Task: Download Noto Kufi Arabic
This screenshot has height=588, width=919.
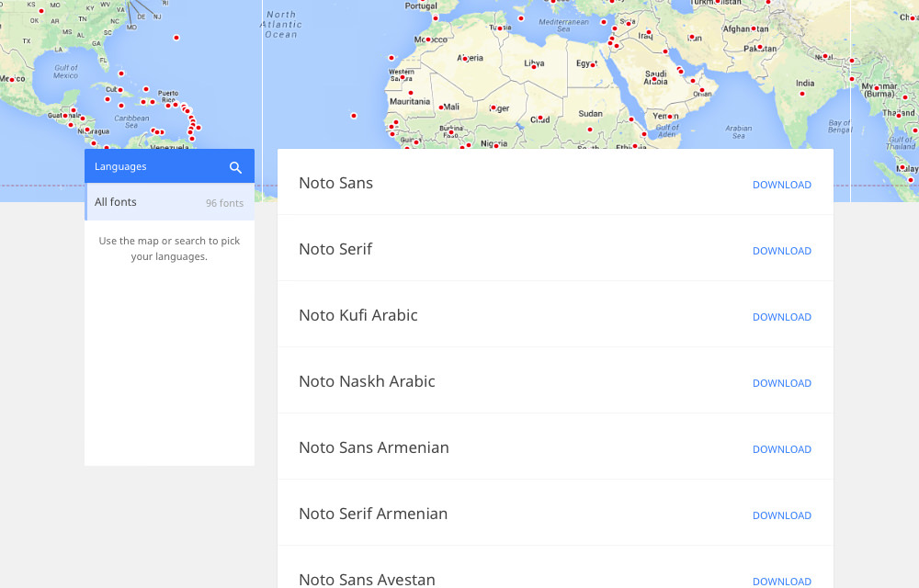Action: click(x=782, y=317)
